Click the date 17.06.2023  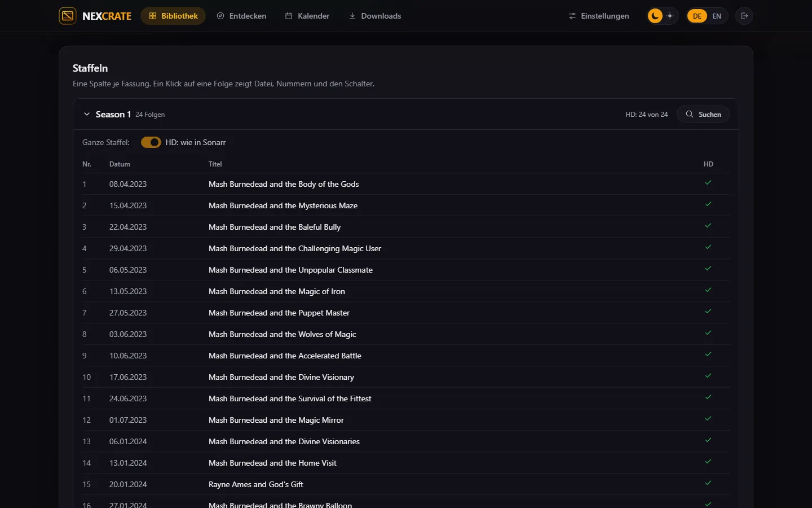[128, 377]
